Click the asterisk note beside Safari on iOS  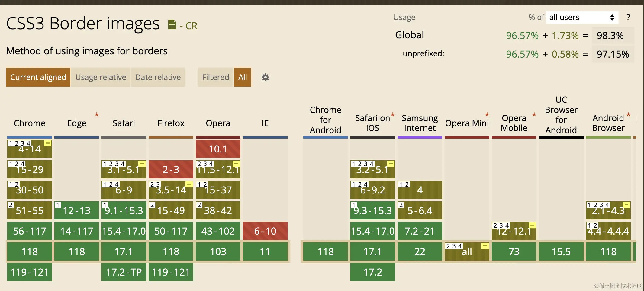coord(393,115)
